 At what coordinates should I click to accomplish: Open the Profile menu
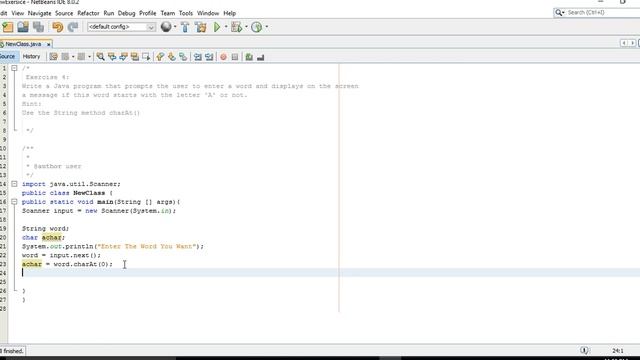click(x=148, y=13)
